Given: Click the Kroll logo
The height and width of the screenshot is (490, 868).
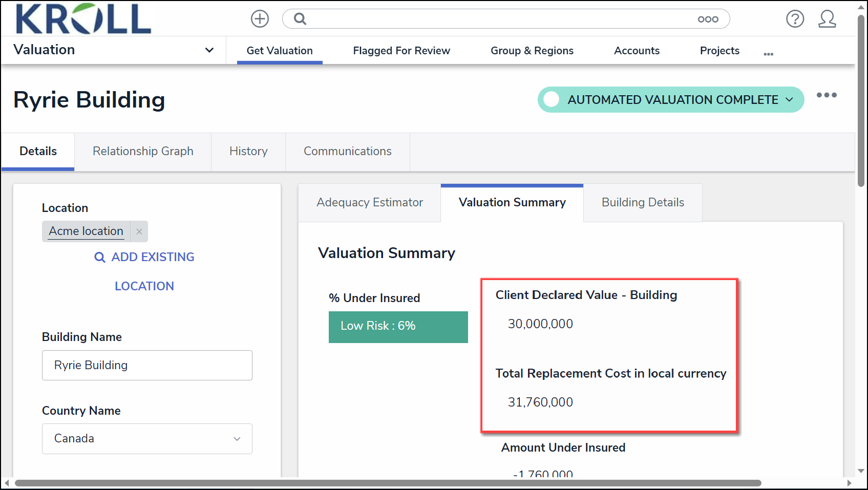Looking at the screenshot, I should click(x=83, y=19).
